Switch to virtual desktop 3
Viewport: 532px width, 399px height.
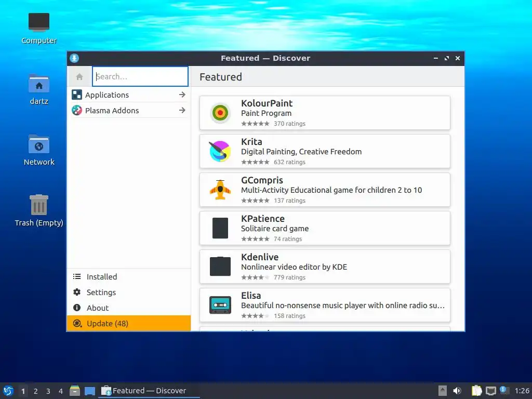[x=48, y=391]
